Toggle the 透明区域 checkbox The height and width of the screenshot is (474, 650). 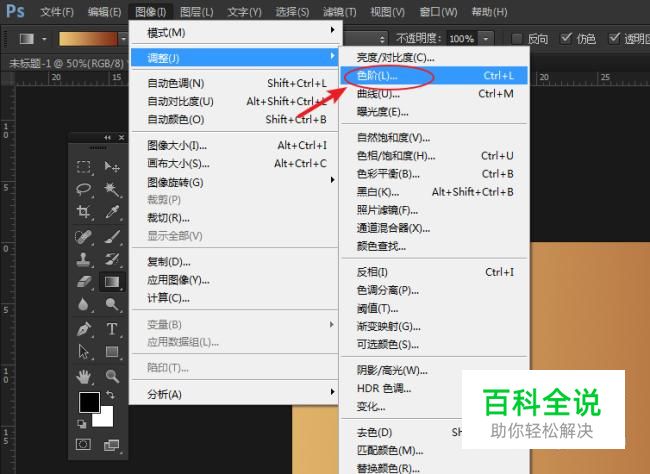(614, 39)
